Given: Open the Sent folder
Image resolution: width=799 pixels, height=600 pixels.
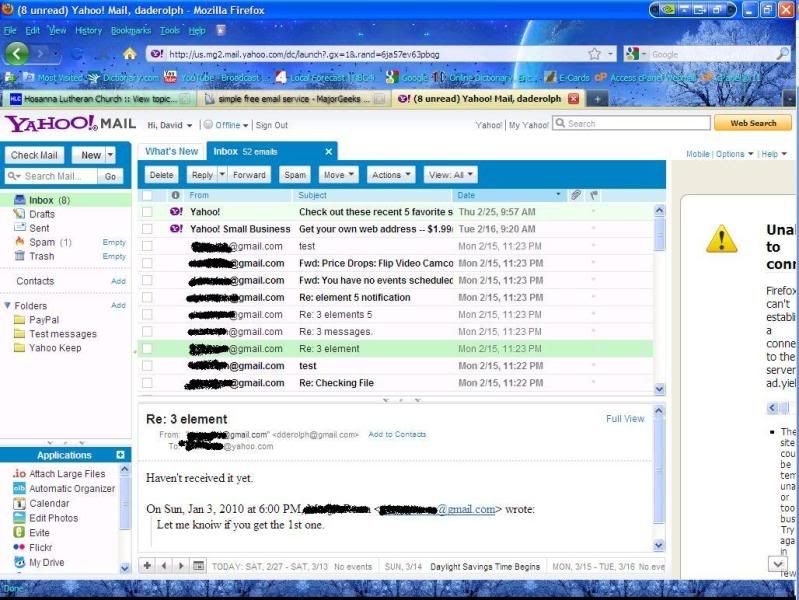Looking at the screenshot, I should 39,228.
